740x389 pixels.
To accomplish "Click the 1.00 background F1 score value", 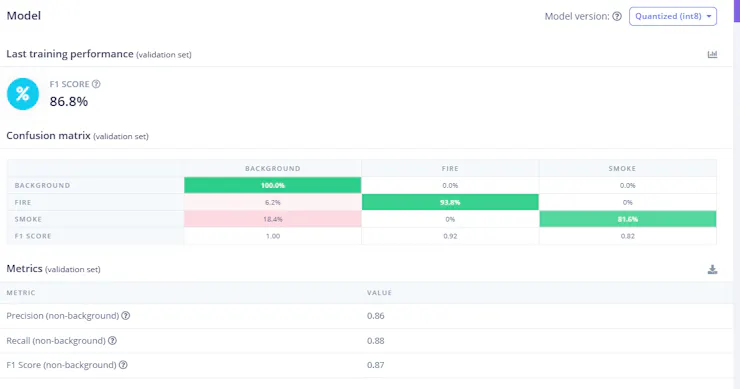I will tap(273, 236).
